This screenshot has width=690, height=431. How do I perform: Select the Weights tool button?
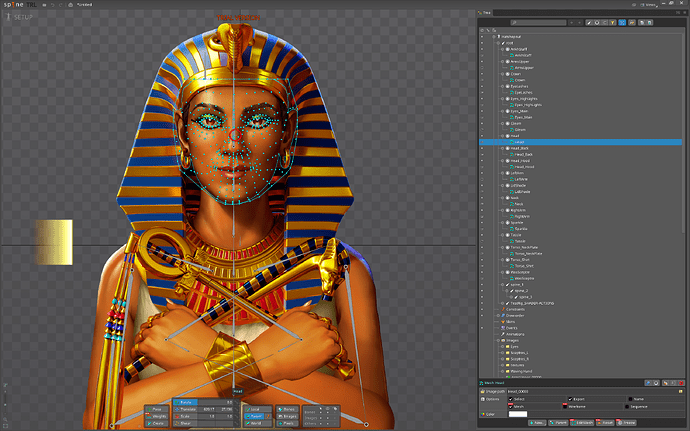click(157, 416)
